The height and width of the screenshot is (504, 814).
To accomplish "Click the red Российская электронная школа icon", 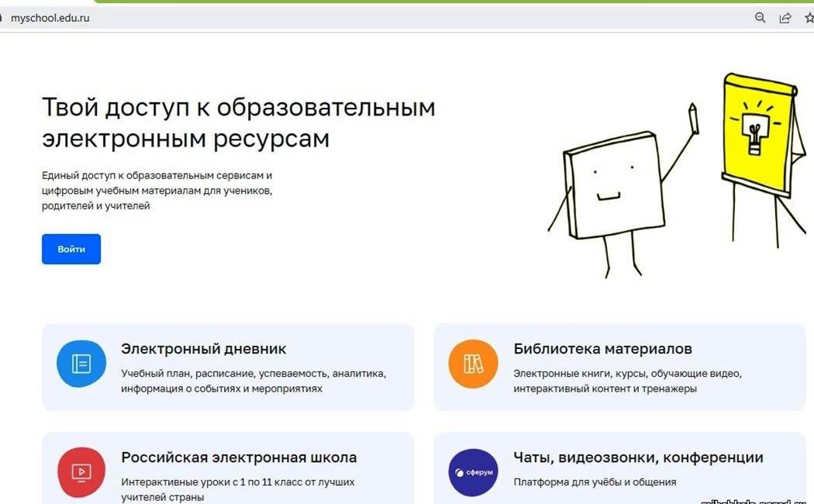I will (81, 471).
